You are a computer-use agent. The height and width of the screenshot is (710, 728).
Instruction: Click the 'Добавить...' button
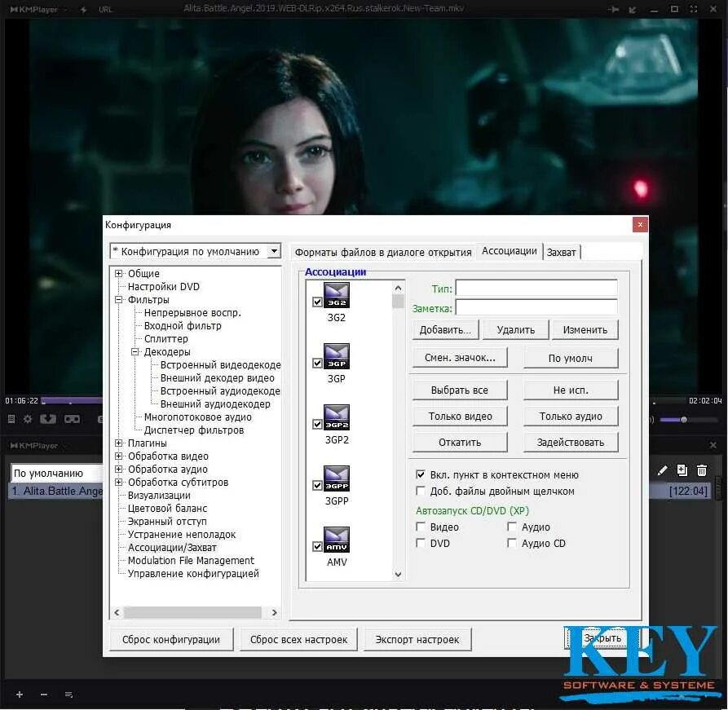[x=446, y=329]
